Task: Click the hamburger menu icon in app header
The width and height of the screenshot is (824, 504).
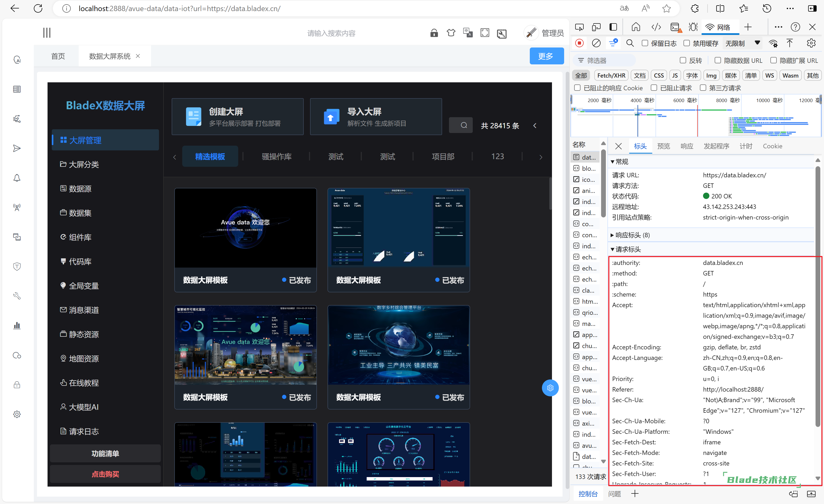Action: (46, 33)
